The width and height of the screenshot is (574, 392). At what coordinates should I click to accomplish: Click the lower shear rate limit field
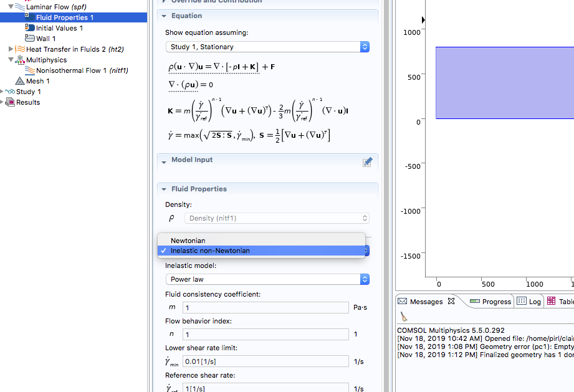265,361
